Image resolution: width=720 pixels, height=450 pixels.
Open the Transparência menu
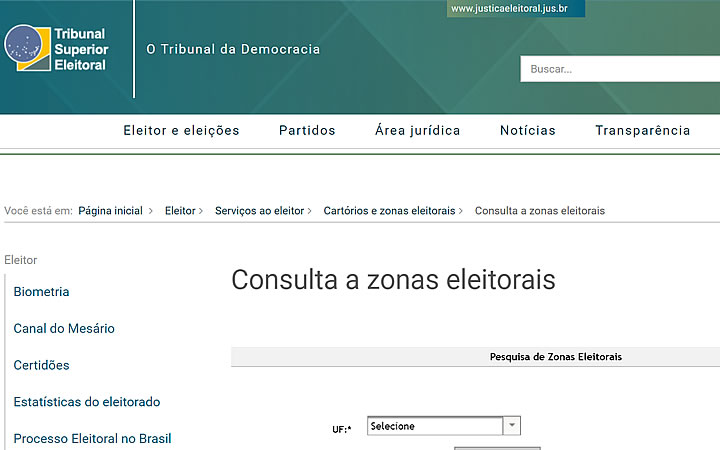click(642, 130)
